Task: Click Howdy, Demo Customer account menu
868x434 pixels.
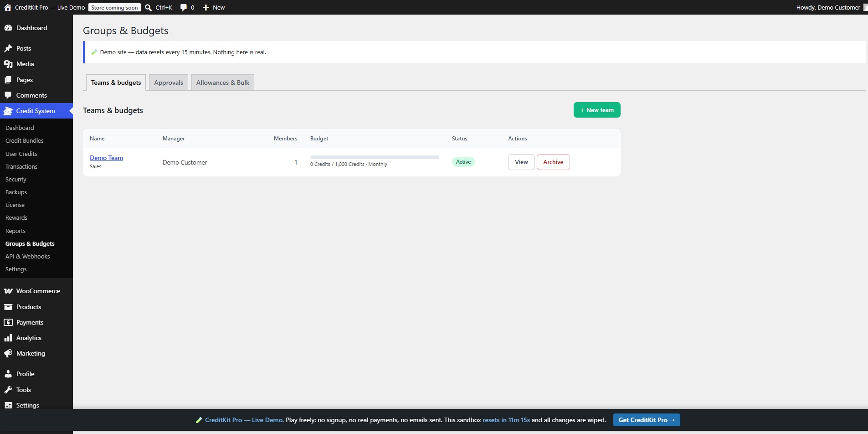Action: click(x=828, y=7)
